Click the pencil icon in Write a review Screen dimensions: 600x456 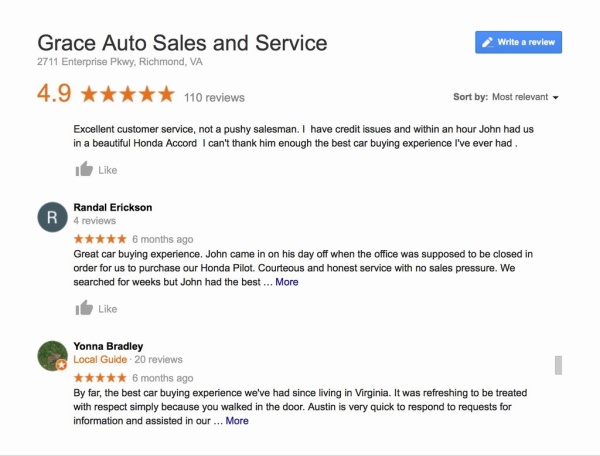click(488, 42)
